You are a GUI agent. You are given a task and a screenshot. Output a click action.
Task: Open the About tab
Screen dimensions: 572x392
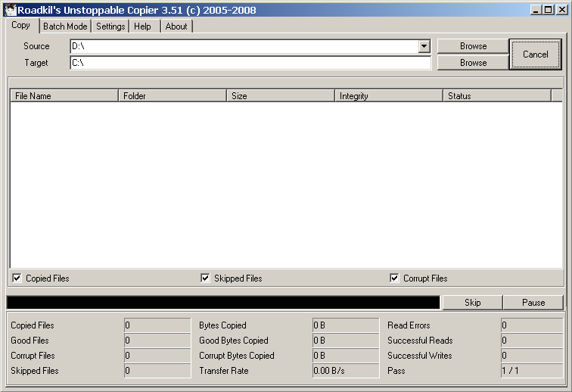click(x=176, y=26)
